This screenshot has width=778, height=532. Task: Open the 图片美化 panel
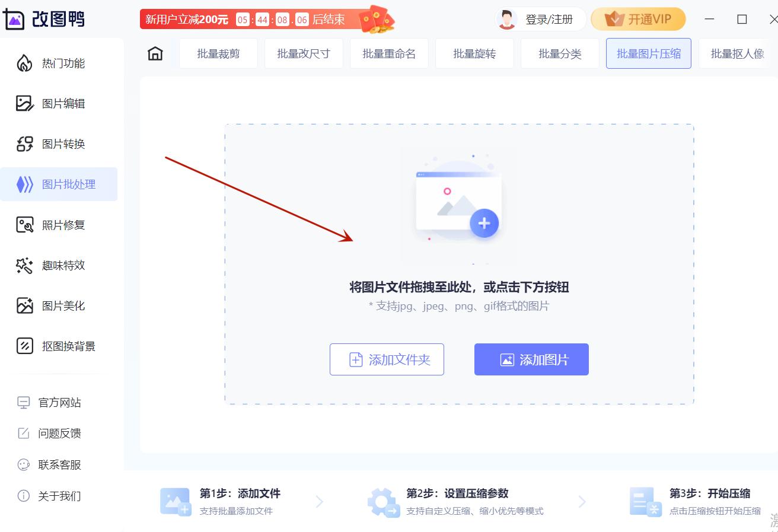click(56, 305)
